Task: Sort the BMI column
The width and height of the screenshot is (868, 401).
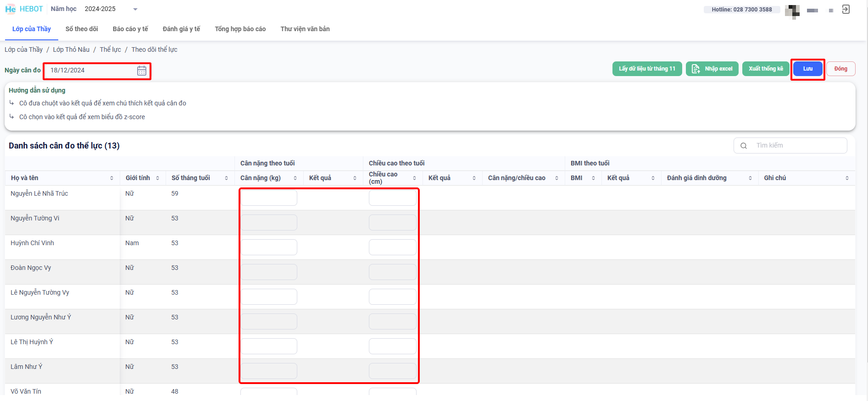Action: coord(593,178)
